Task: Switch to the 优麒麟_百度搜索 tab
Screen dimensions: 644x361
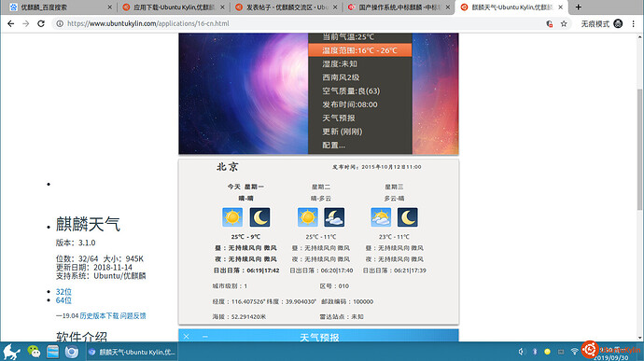Action: (x=60, y=7)
